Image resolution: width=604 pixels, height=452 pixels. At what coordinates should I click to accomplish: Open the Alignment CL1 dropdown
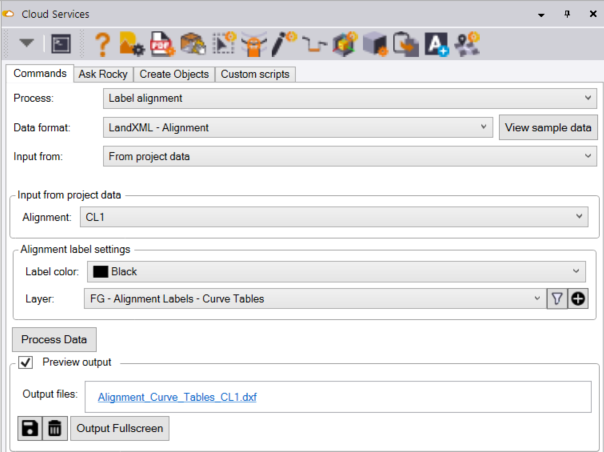click(334, 217)
